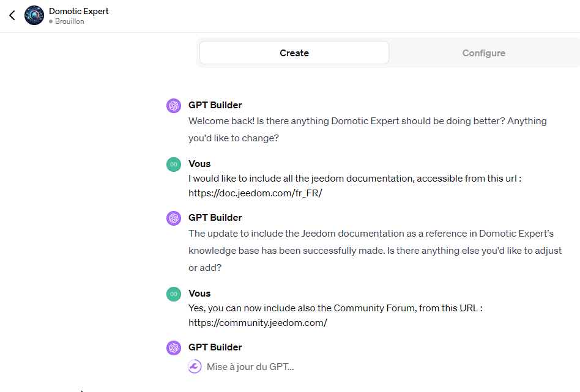The height and width of the screenshot is (392, 580).
Task: Click the 'Mise à jour du GPT...' status text
Action: (x=250, y=367)
